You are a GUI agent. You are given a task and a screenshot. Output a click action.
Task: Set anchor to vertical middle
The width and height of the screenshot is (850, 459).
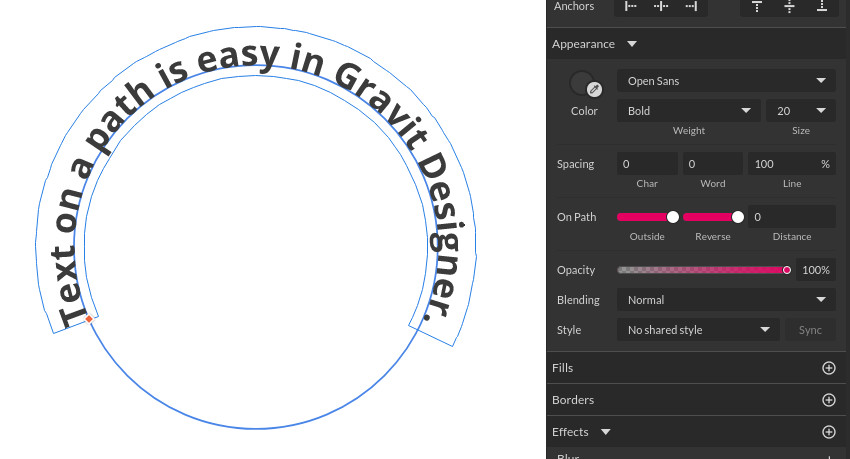click(x=789, y=7)
